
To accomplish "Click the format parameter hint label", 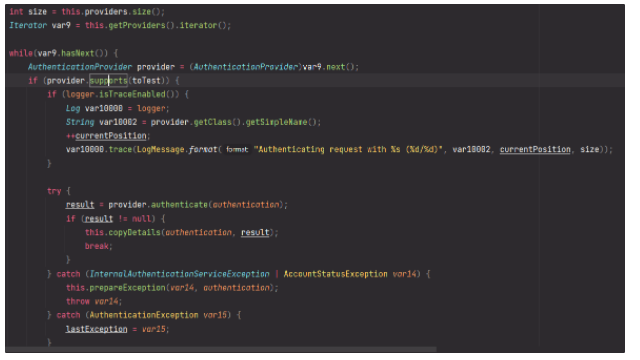I will [237, 149].
